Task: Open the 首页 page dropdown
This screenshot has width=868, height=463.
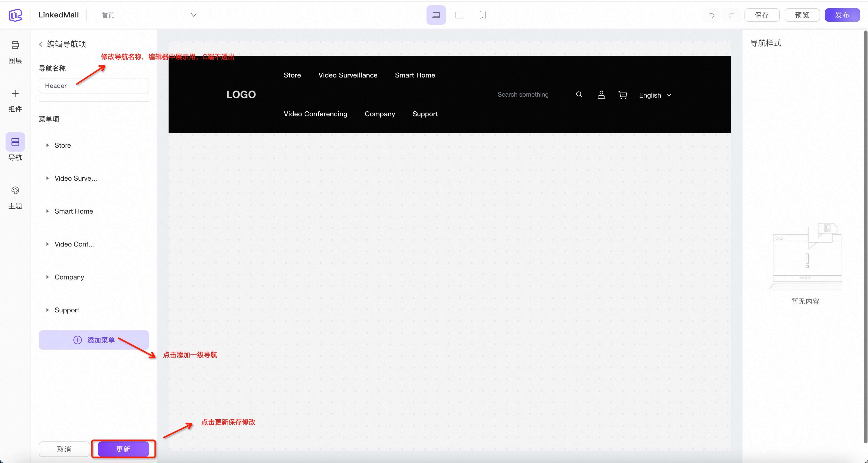Action: 194,15
